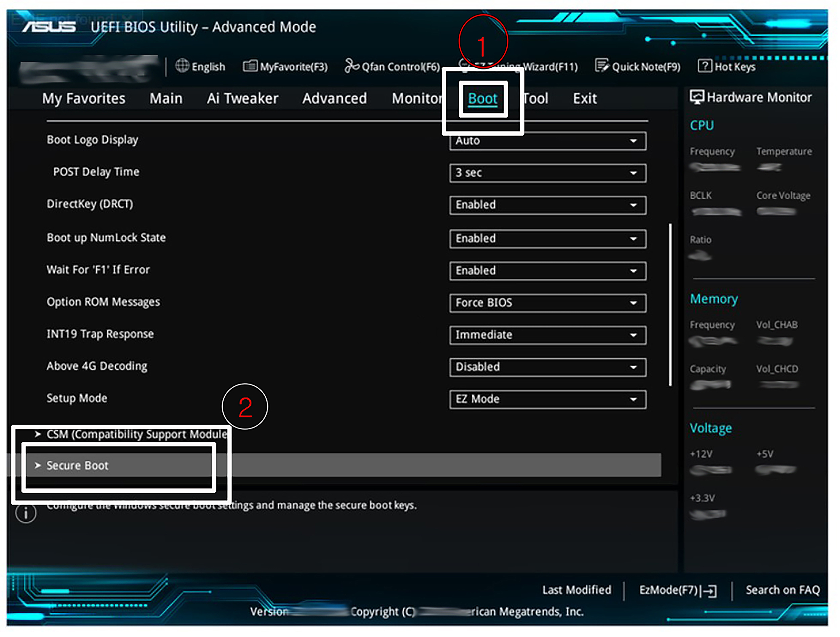
Task: Click the Option ROM Messages label
Action: tap(103, 302)
